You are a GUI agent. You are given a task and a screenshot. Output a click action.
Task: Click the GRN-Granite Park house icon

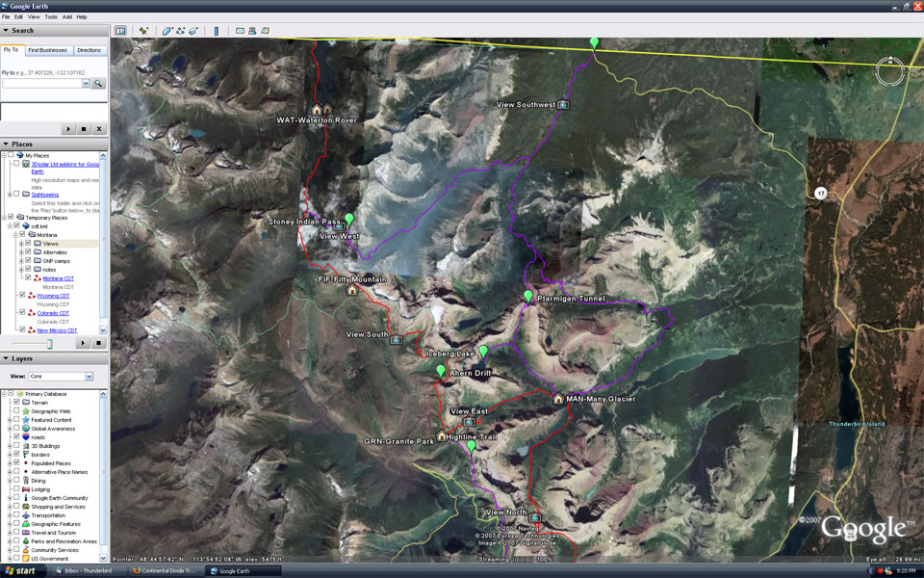tap(442, 436)
